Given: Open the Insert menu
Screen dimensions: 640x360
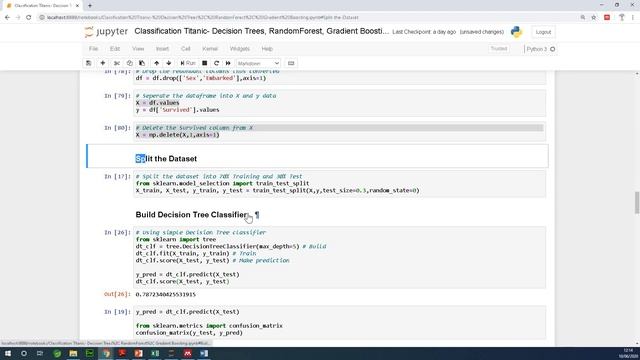Looking at the screenshot, I should click(162, 49).
